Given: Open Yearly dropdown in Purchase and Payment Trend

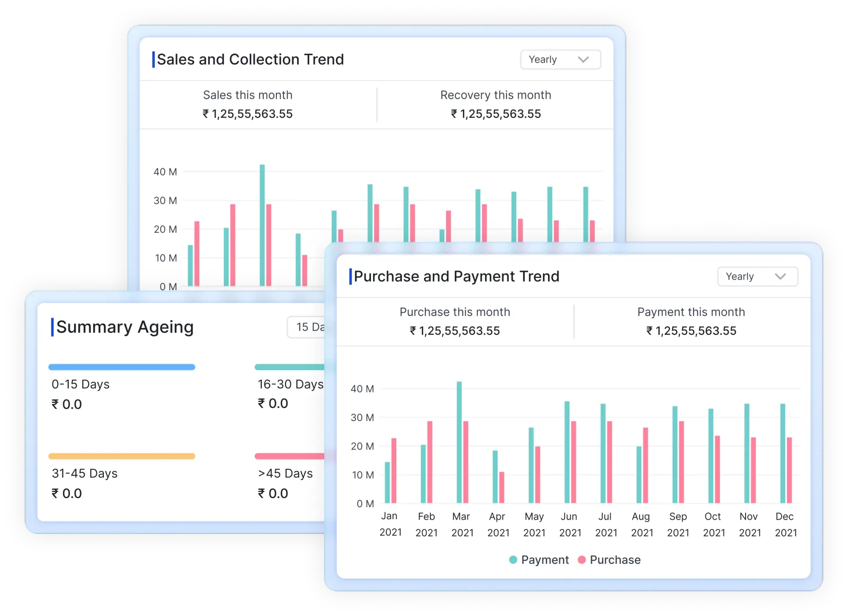Looking at the screenshot, I should click(757, 276).
